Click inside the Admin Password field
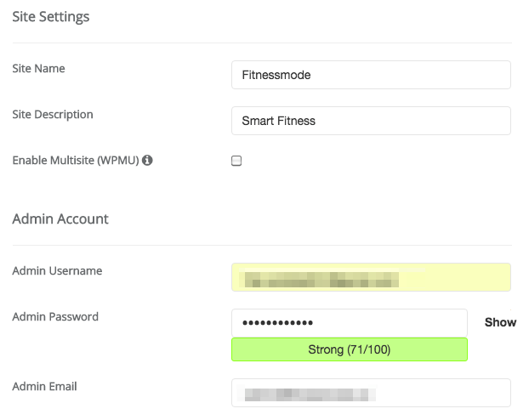 pos(350,323)
